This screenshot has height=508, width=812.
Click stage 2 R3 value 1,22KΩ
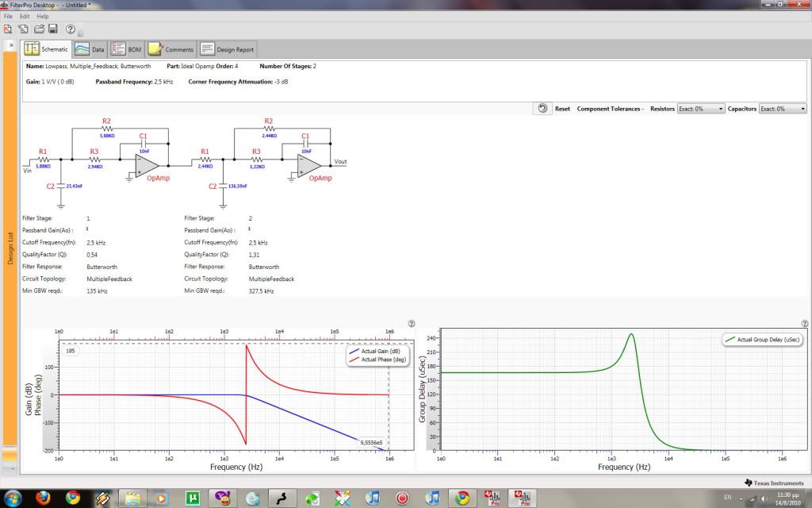click(258, 167)
